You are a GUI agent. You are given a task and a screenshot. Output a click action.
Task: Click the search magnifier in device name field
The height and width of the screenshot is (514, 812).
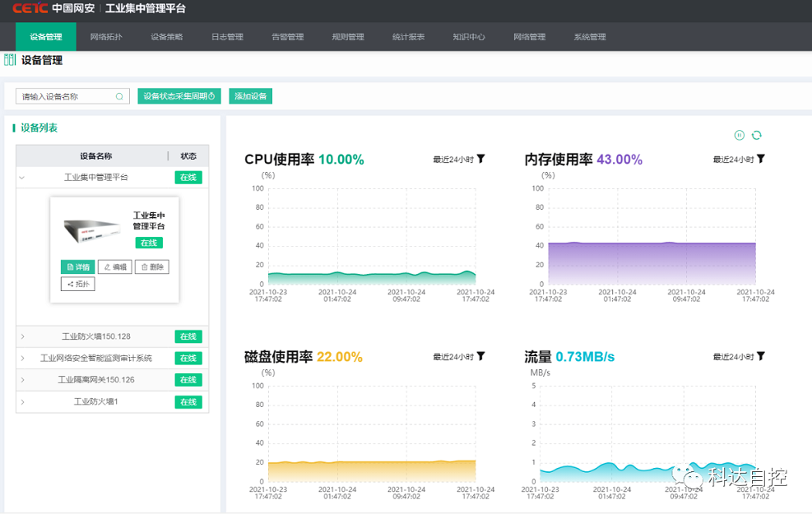click(x=121, y=95)
